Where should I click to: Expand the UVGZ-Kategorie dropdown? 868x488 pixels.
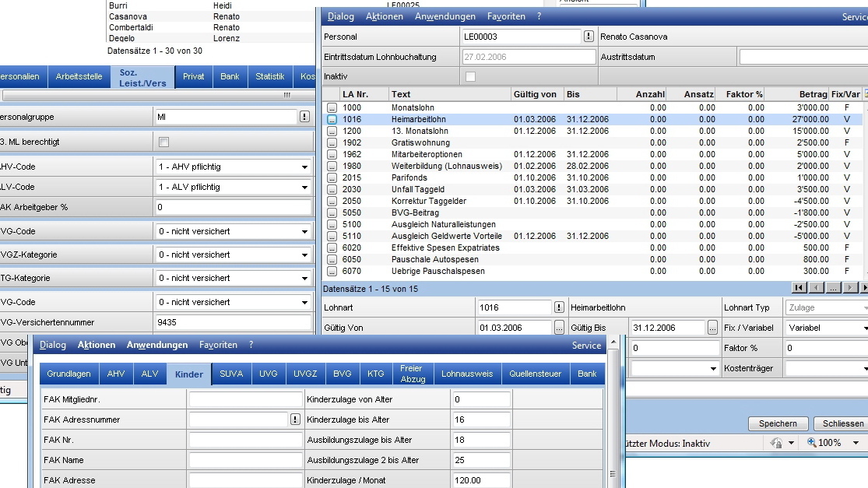pos(304,255)
